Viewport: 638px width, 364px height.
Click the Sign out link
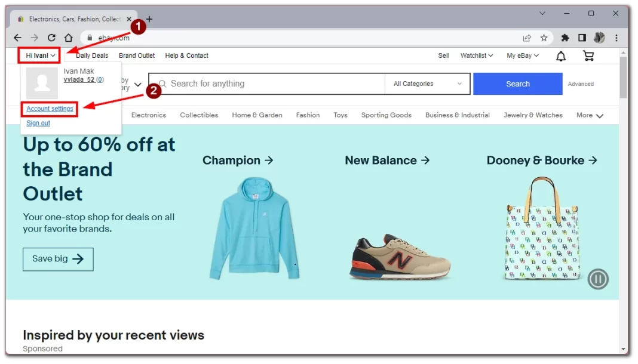point(38,123)
